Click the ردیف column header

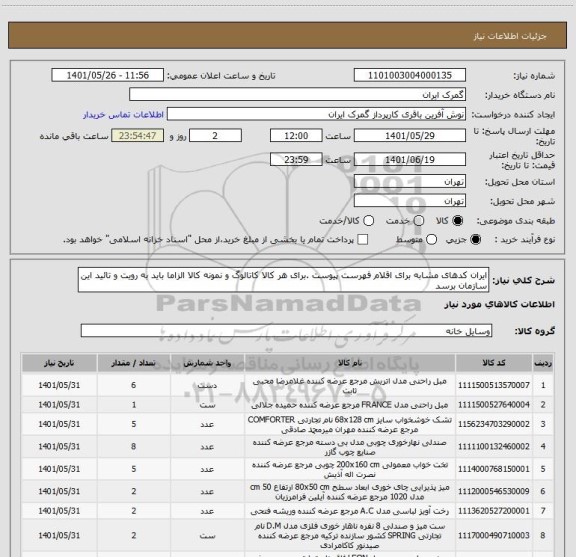click(543, 363)
